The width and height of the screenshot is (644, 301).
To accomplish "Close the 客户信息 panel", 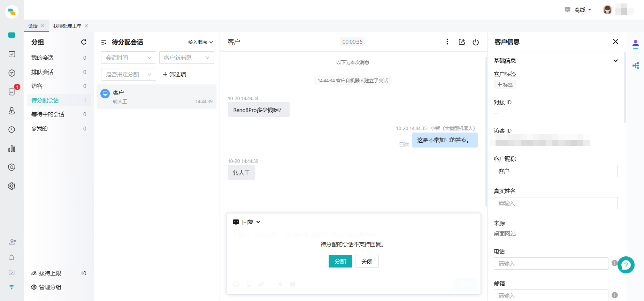I will pos(615,42).
